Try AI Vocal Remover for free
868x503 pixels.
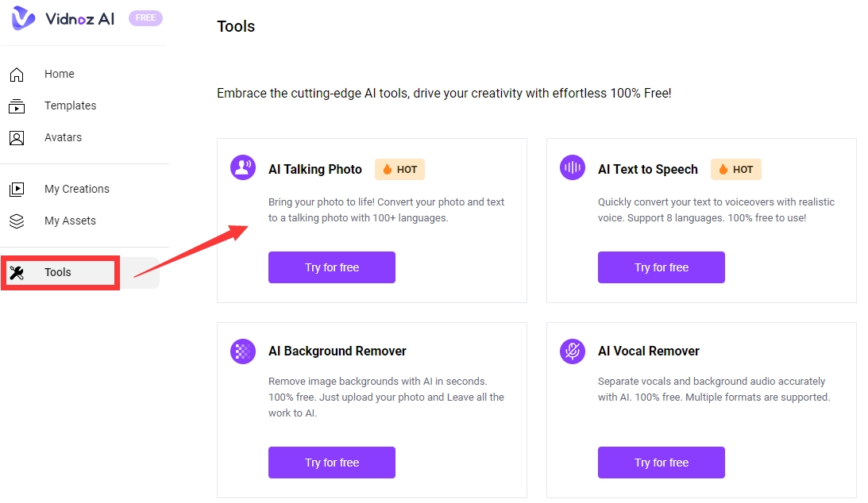662,463
